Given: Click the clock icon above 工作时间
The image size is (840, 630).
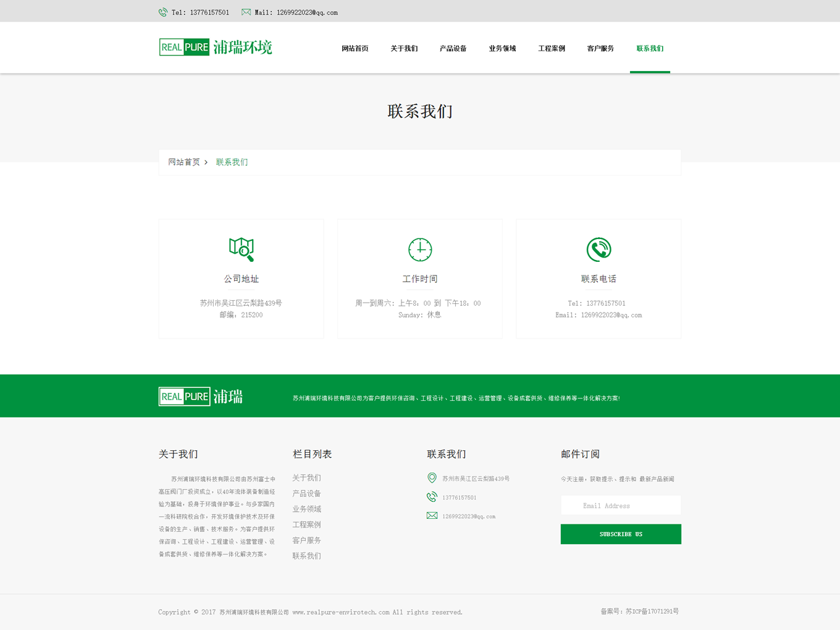Looking at the screenshot, I should tap(420, 250).
